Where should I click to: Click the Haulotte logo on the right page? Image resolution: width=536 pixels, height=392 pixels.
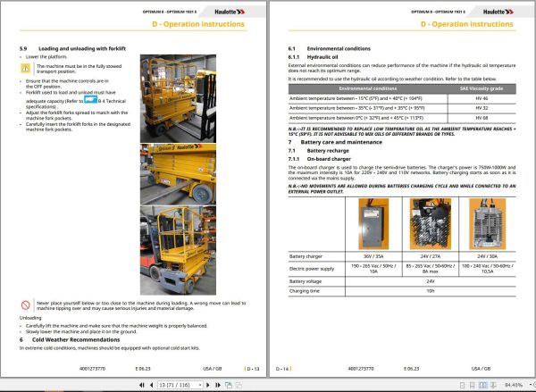tap(498, 12)
